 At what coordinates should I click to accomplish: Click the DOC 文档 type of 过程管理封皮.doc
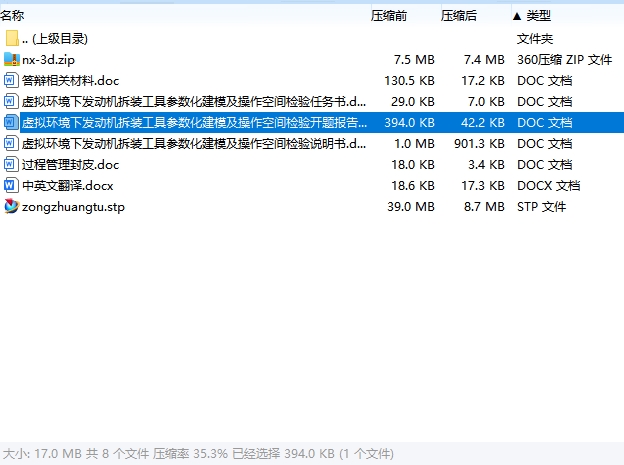click(544, 164)
